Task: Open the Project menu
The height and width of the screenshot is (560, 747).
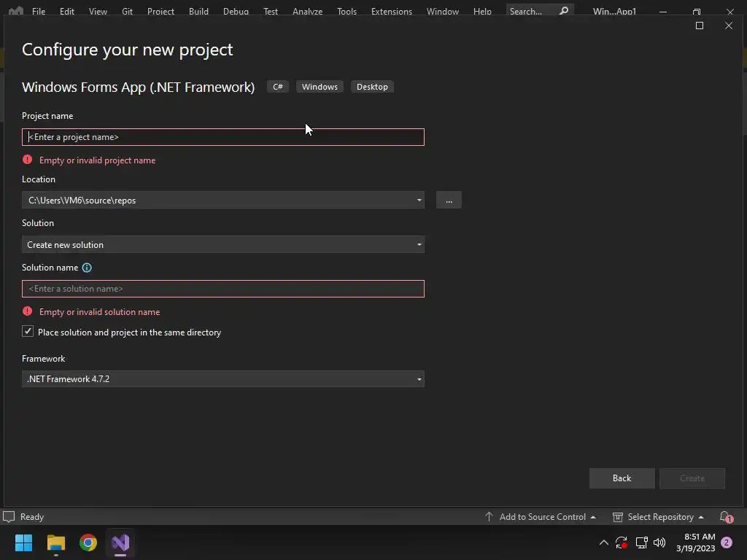Action: [x=160, y=11]
